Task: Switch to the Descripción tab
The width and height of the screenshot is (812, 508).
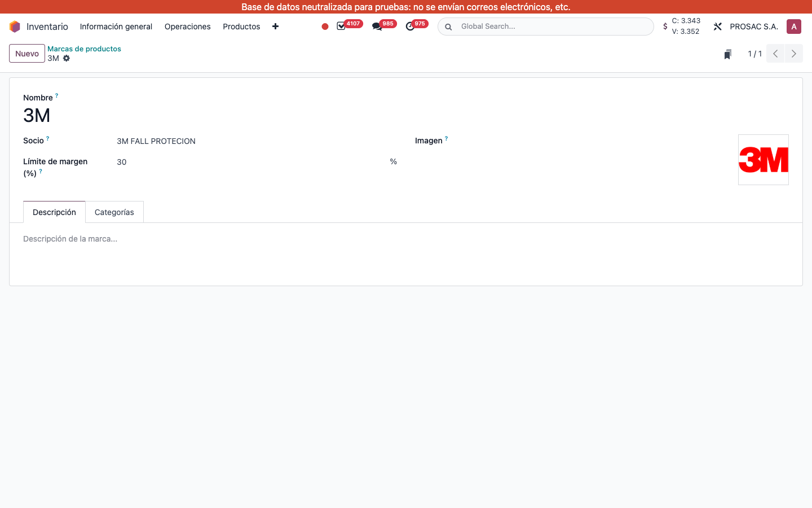Action: pyautogui.click(x=54, y=212)
